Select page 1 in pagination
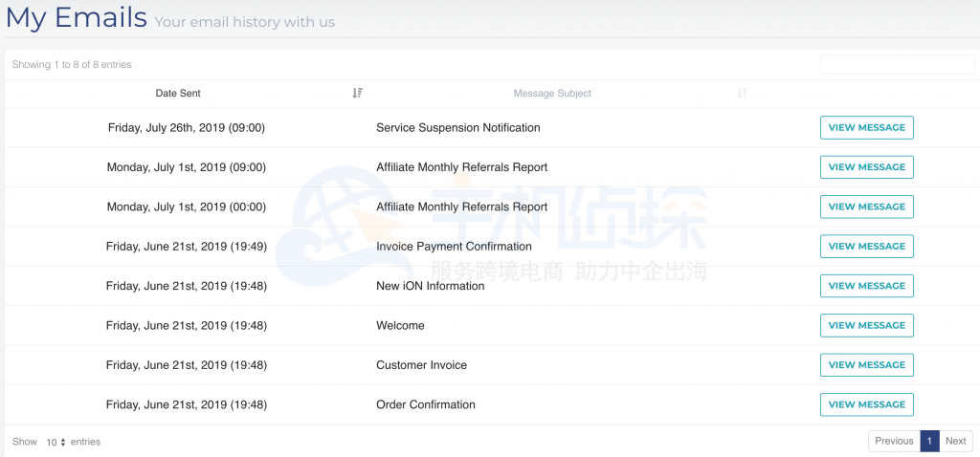980x457 pixels. [929, 441]
